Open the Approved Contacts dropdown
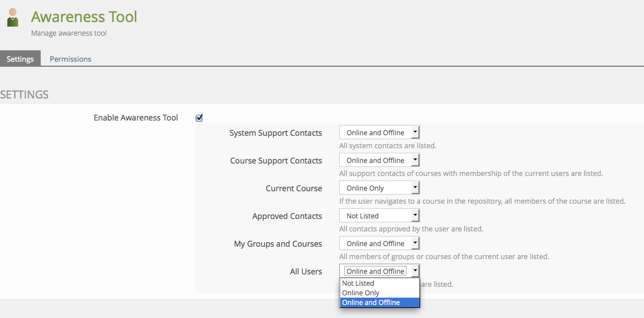Image resolution: width=644 pixels, height=318 pixels. tap(379, 216)
